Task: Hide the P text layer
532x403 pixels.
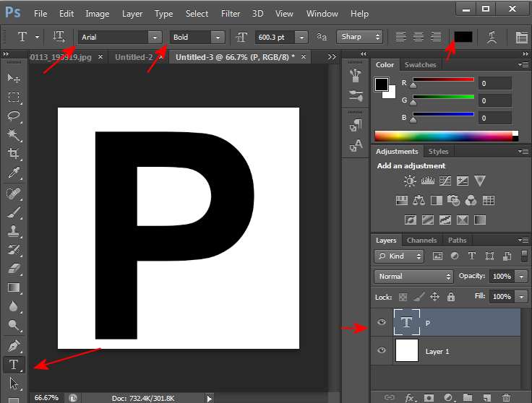Action: tap(382, 323)
